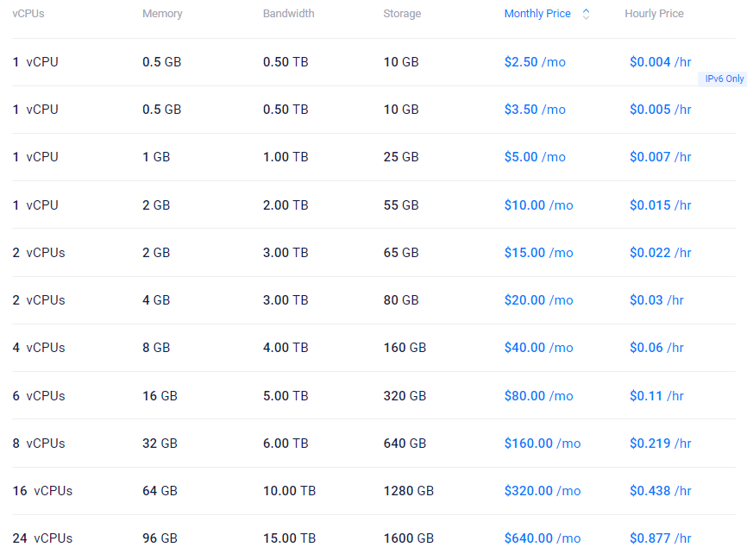Click the Hourly Price column header
747x560 pixels.
click(654, 14)
